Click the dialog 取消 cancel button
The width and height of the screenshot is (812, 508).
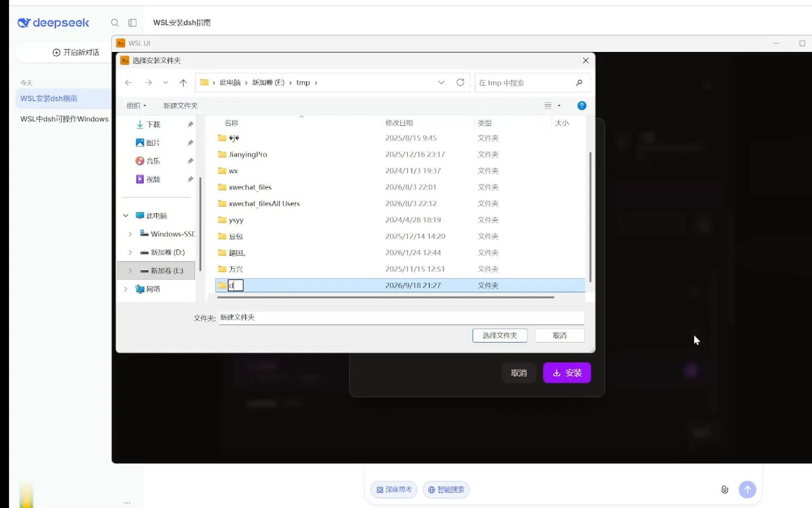click(560, 335)
